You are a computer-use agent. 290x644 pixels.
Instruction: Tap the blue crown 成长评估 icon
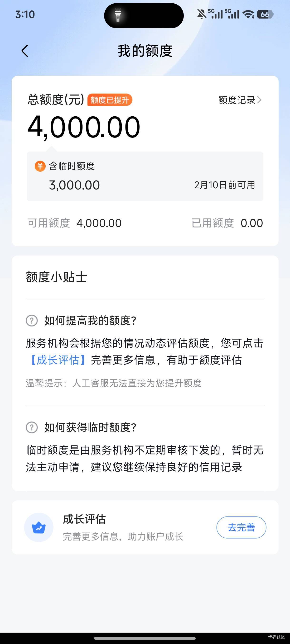pos(39,527)
